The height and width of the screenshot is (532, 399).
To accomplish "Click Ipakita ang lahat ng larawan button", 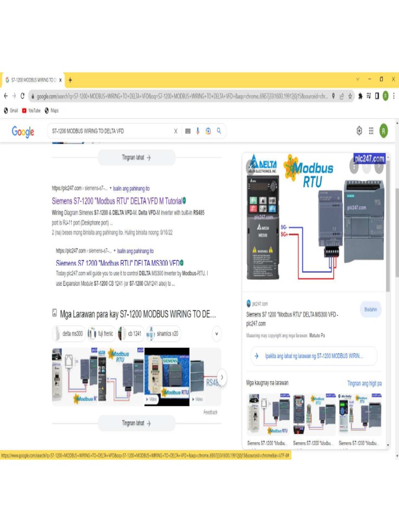I will tap(314, 356).
